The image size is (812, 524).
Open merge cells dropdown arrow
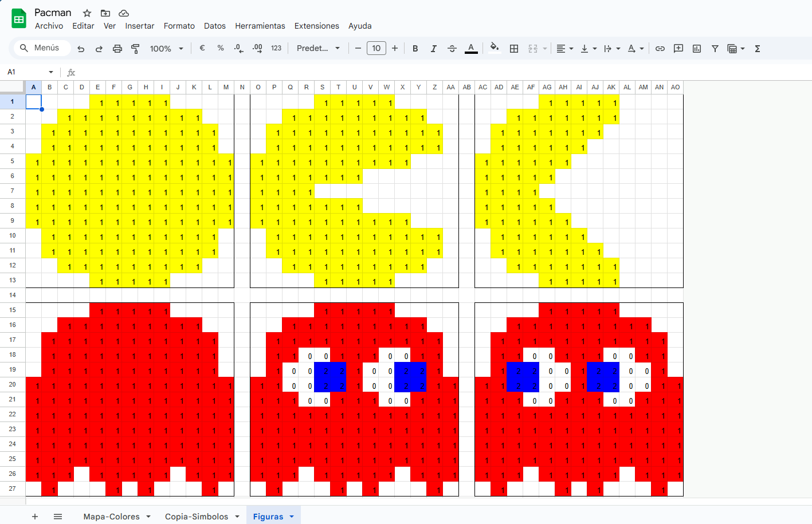(x=545, y=49)
